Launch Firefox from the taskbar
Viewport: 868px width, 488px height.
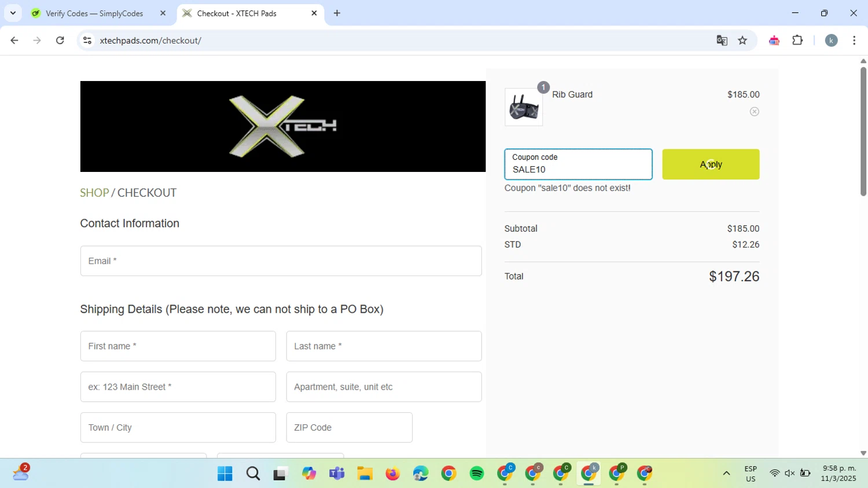pyautogui.click(x=393, y=474)
